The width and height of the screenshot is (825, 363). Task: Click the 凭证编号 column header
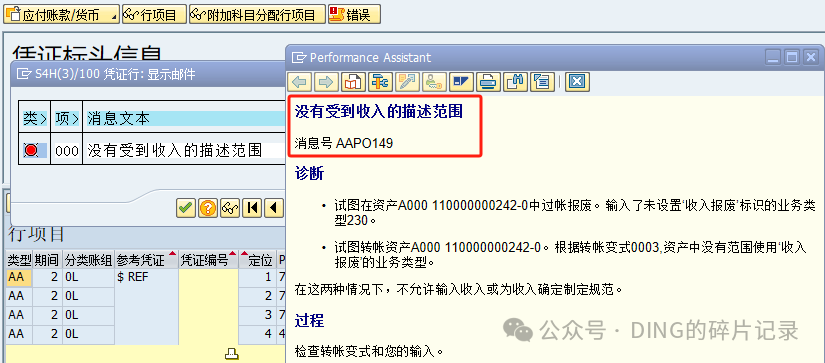(x=209, y=260)
